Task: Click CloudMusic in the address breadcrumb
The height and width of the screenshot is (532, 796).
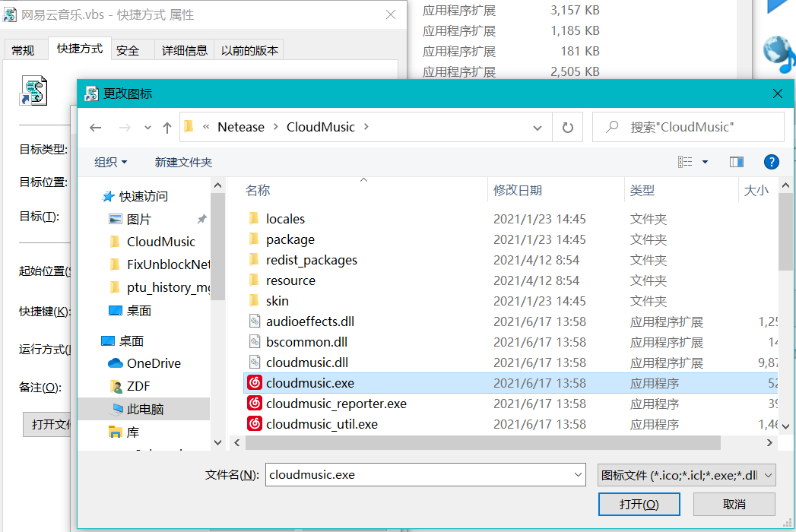Action: (x=320, y=127)
